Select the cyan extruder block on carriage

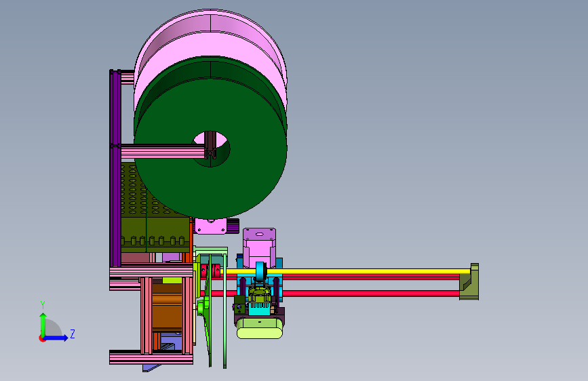pos(260,308)
